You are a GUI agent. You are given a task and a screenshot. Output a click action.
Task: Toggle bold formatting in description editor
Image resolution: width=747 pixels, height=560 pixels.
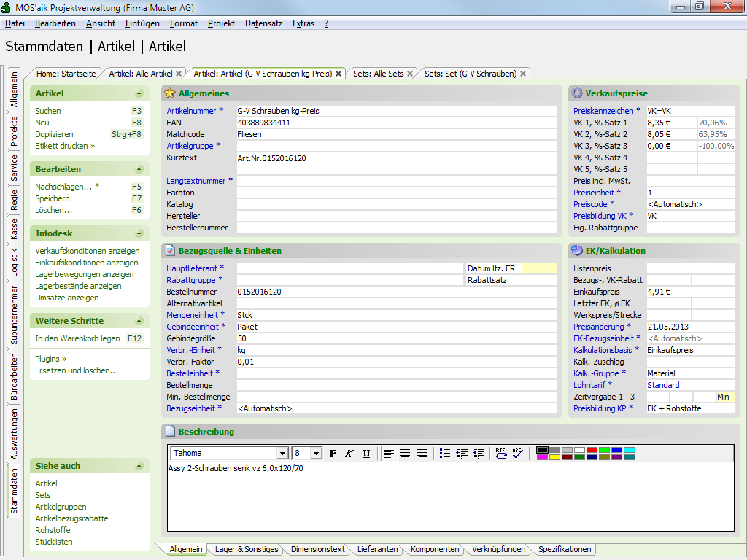coord(333,454)
